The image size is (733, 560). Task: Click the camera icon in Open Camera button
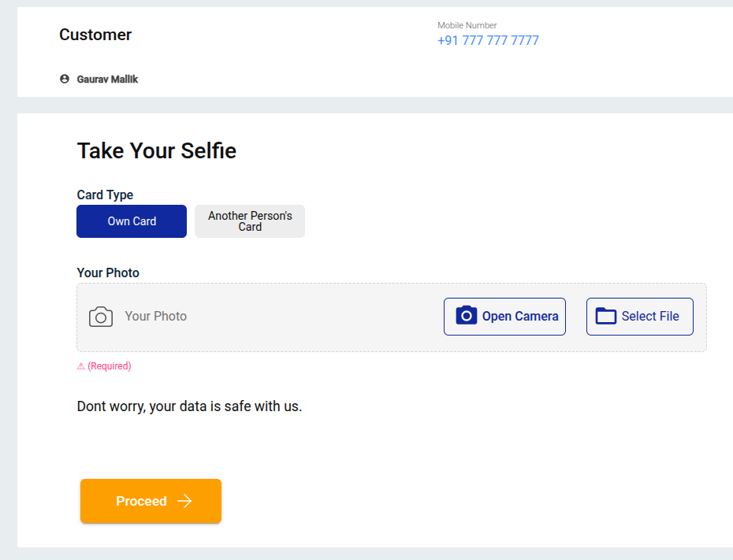467,316
